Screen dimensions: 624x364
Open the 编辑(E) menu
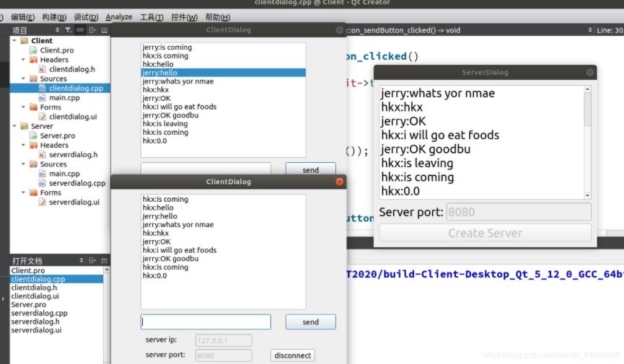(x=22, y=17)
